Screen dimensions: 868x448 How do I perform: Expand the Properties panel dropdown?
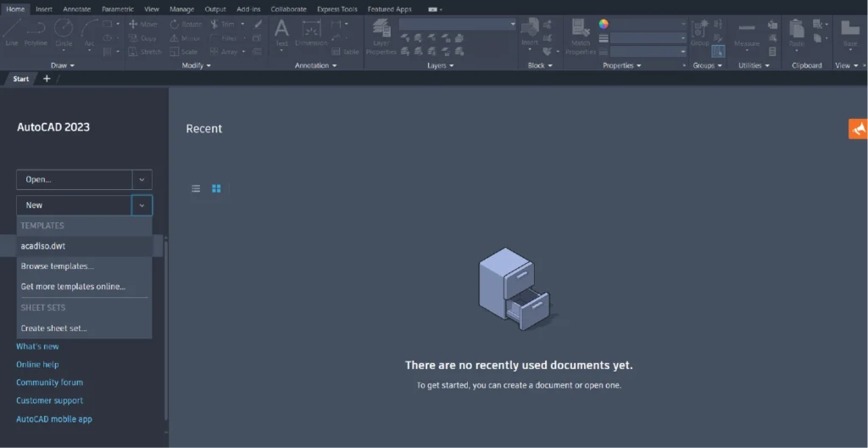tap(622, 65)
